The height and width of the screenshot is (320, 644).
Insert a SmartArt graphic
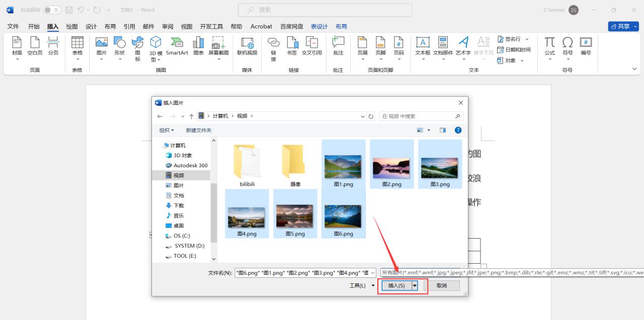177,46
